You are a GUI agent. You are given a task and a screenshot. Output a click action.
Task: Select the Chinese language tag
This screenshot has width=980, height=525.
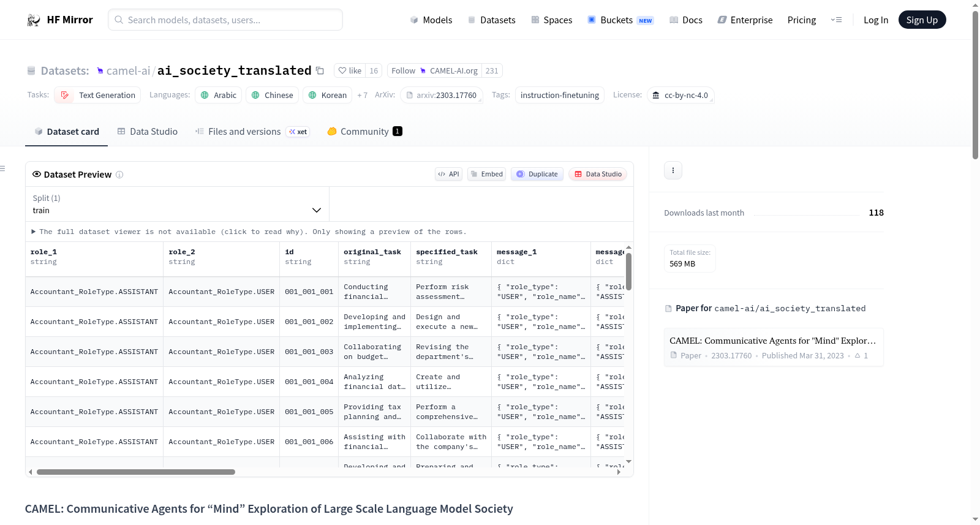click(x=273, y=95)
